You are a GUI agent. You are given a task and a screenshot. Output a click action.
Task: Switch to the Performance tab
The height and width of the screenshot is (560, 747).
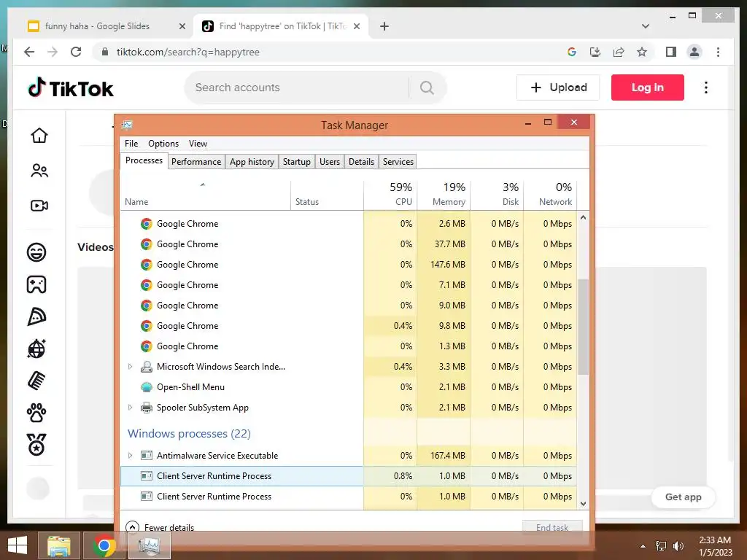pyautogui.click(x=196, y=161)
